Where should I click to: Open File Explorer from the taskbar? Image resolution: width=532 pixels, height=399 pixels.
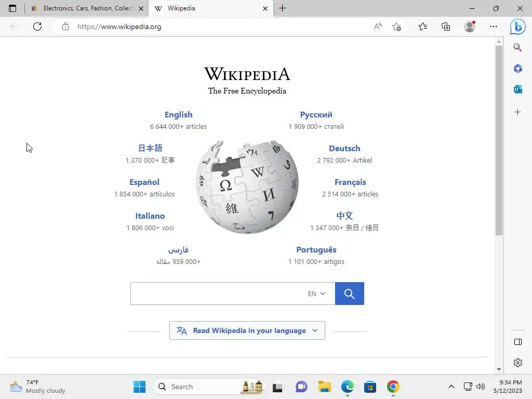tap(324, 387)
